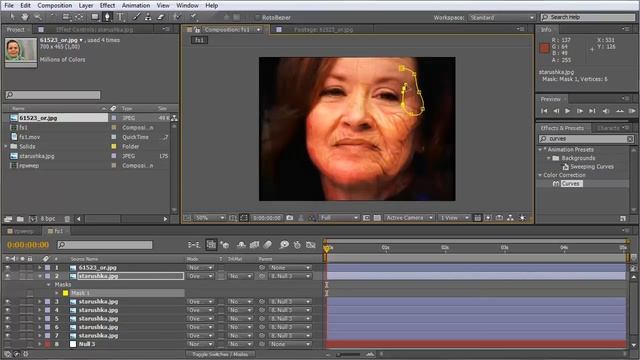Click the 8 bpc color depth button

pos(48,219)
